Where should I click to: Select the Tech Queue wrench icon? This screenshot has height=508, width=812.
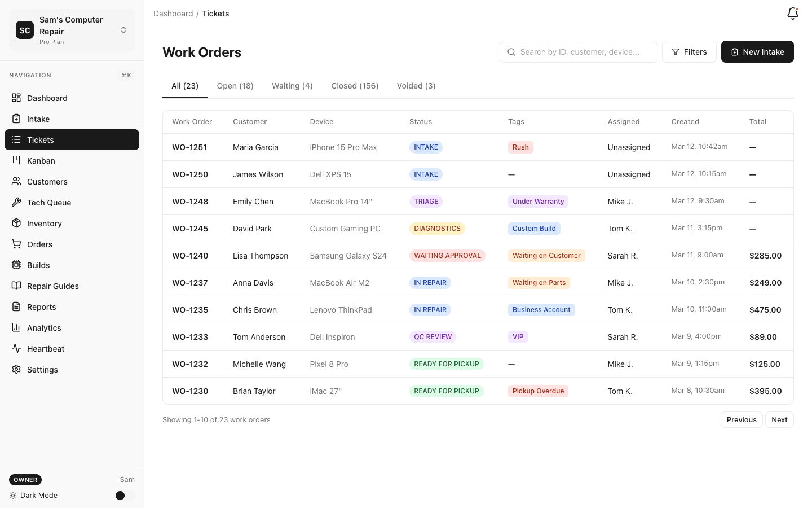coord(17,202)
